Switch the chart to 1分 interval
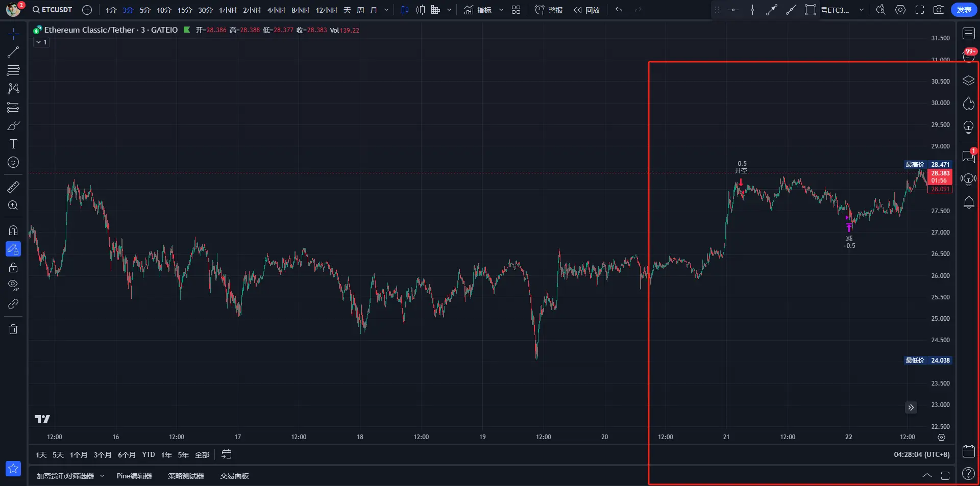 click(x=111, y=10)
